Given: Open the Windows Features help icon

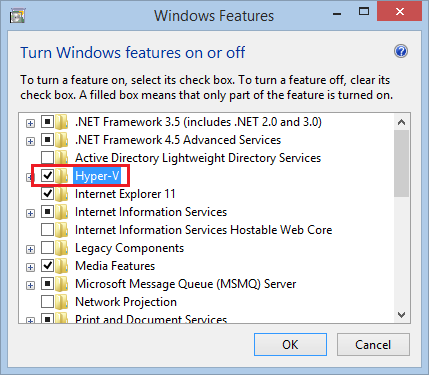Looking at the screenshot, I should tap(401, 51).
